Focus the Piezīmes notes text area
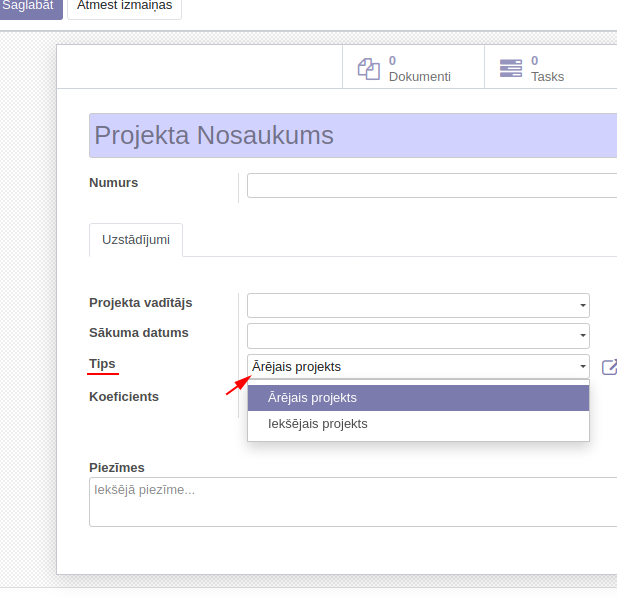Viewport: 617px width, 607px height. (x=352, y=502)
